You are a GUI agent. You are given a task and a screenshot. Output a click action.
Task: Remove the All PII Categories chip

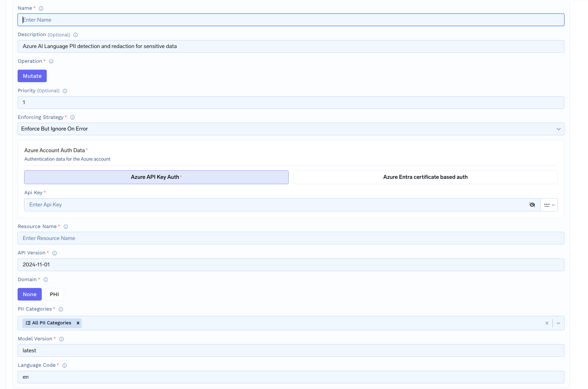click(x=78, y=323)
